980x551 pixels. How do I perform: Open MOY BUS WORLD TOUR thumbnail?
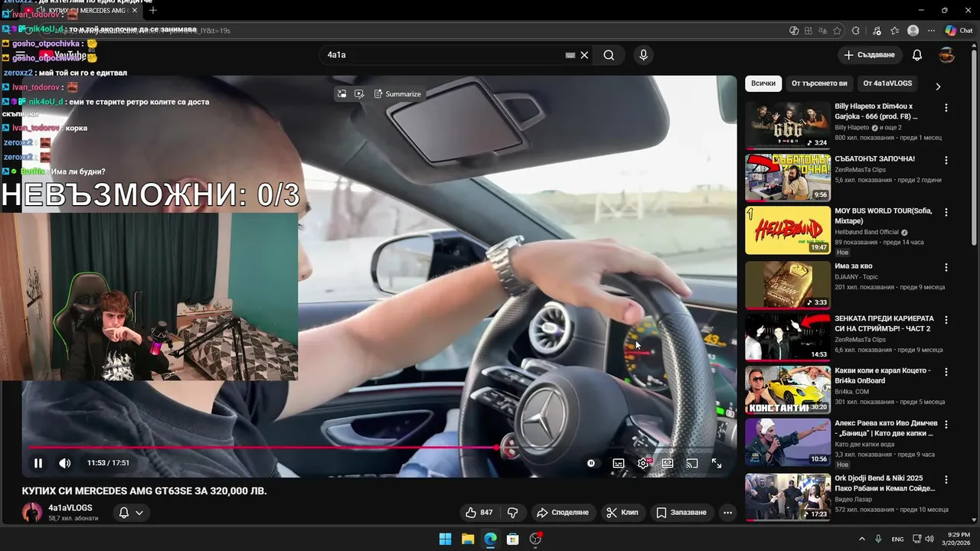coord(788,230)
